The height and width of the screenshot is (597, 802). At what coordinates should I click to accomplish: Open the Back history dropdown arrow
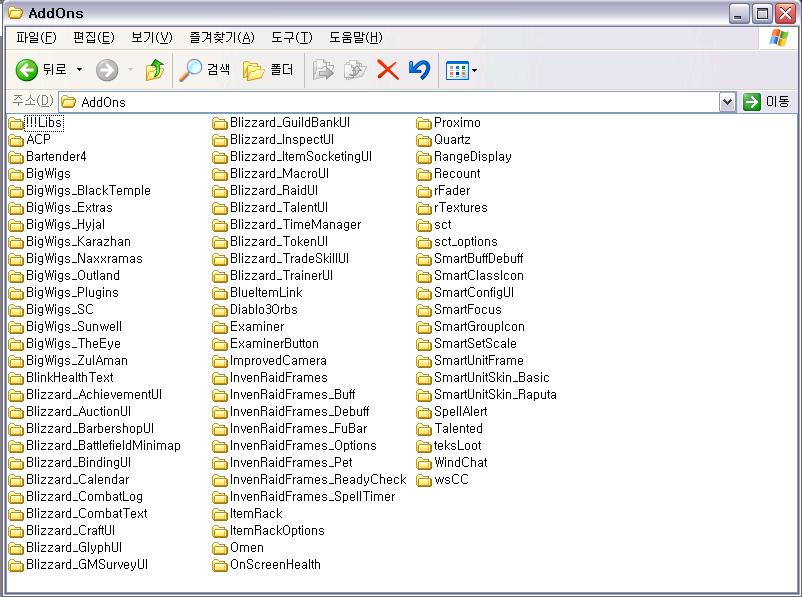point(79,70)
